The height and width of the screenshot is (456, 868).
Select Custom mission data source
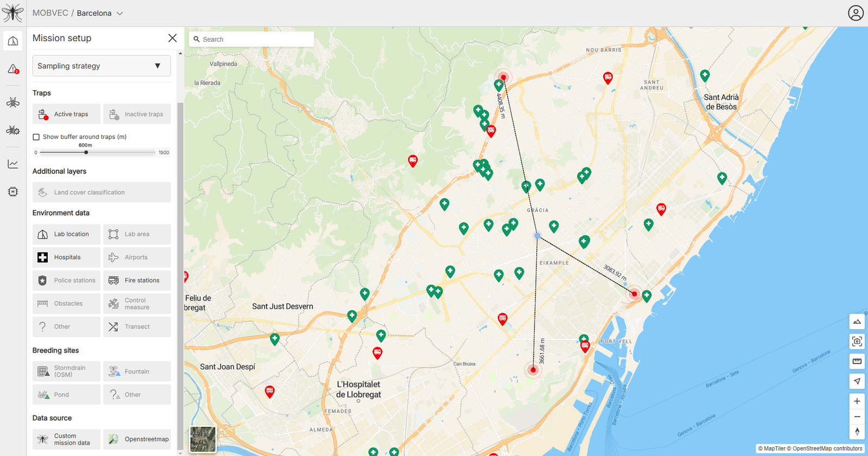coord(66,439)
